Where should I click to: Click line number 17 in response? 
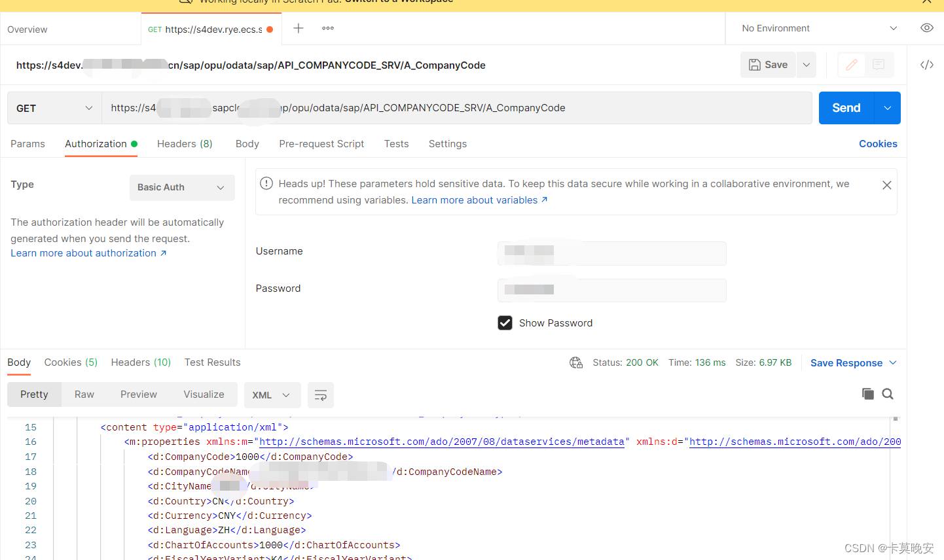click(x=31, y=457)
